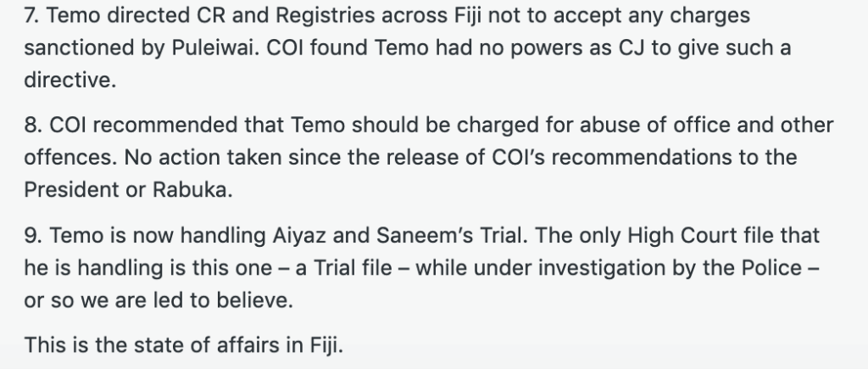
Task: Click the word "Fiji" in the last line
Action: pos(324,344)
